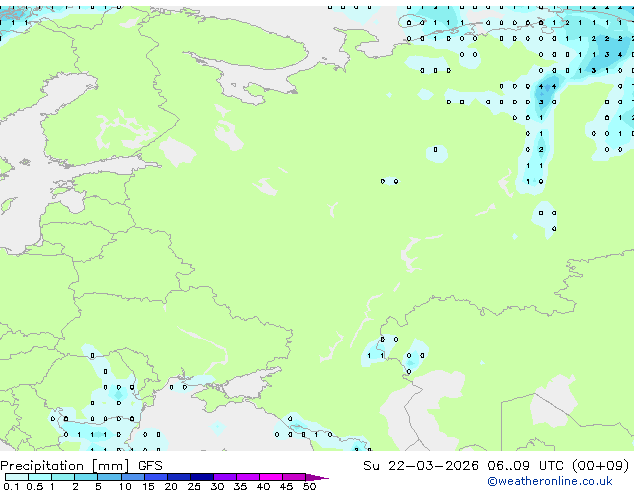Select the 30–35 mm purple legend swatch
The width and height of the screenshot is (634, 490).
[x=225, y=477]
